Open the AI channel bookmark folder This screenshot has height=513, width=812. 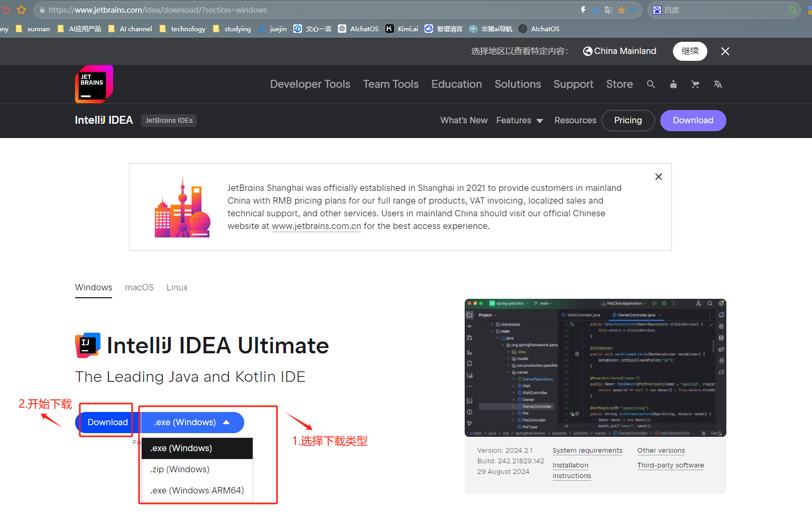tap(130, 29)
